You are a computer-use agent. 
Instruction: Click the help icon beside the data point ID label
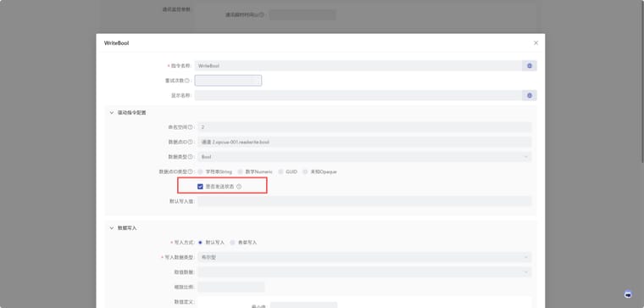190,142
